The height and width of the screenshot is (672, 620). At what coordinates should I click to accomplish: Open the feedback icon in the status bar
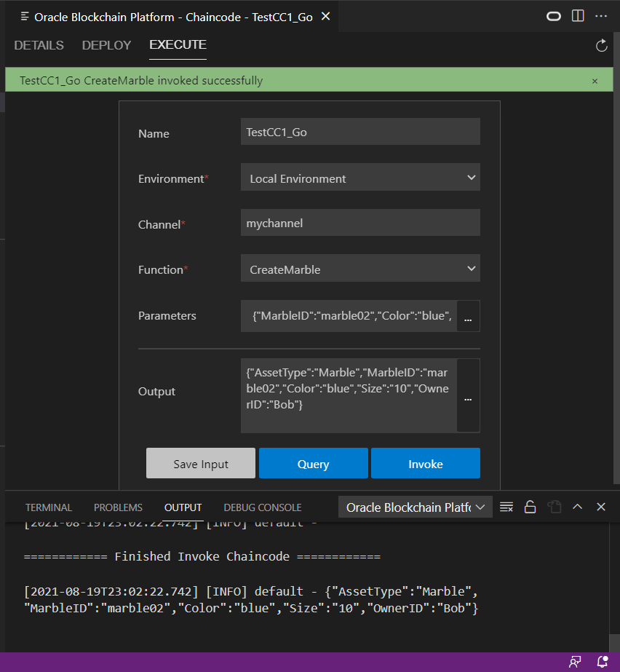point(575,662)
